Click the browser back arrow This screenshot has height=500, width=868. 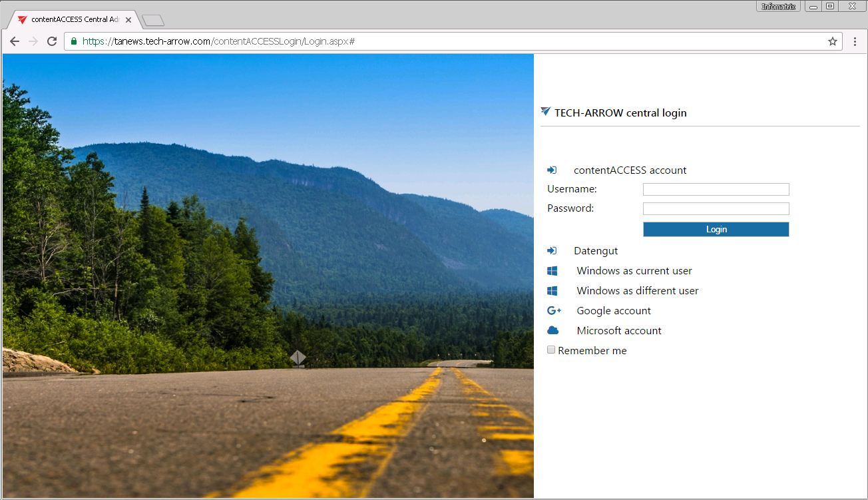pos(15,41)
